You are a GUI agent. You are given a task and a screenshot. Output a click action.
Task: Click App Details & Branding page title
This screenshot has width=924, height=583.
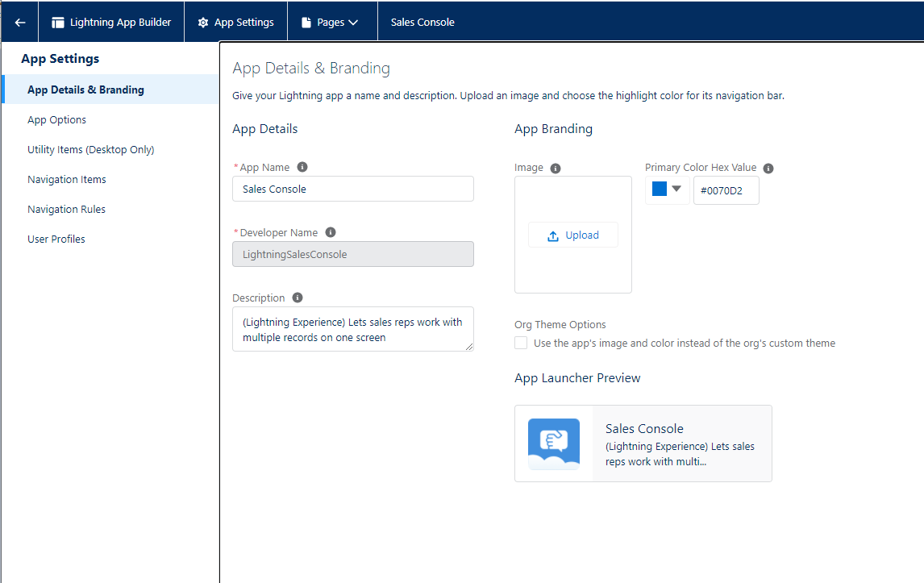(x=311, y=69)
